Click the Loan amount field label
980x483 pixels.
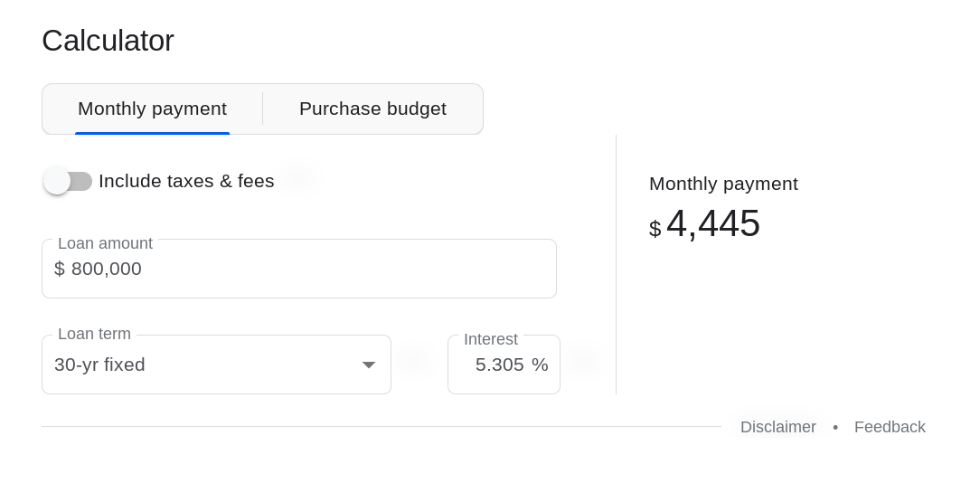point(105,243)
